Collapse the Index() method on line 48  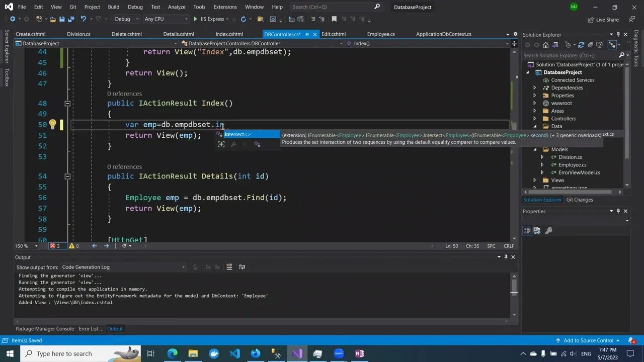(x=67, y=103)
